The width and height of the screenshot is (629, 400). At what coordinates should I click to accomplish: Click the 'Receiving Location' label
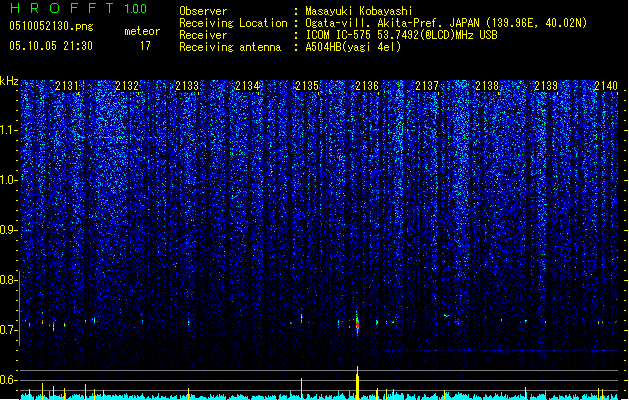point(233,23)
